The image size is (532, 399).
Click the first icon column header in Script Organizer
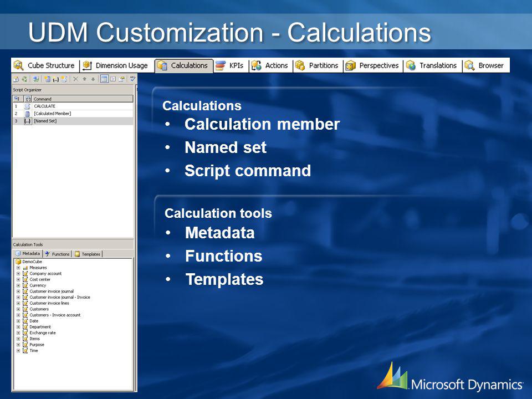point(18,99)
